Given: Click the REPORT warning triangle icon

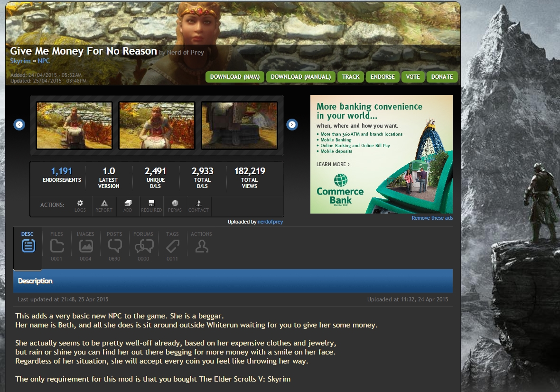Looking at the screenshot, I should [x=104, y=206].
